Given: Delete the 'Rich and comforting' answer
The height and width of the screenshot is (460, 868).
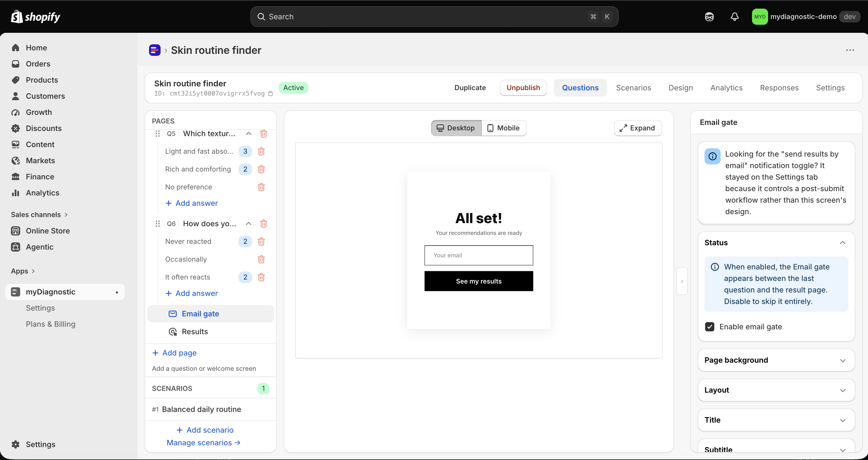Looking at the screenshot, I should pyautogui.click(x=261, y=169).
